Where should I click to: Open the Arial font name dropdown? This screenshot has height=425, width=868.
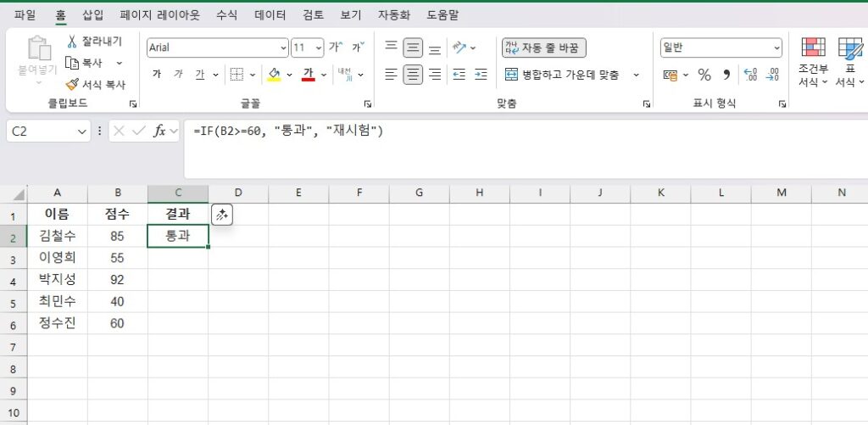click(x=283, y=48)
